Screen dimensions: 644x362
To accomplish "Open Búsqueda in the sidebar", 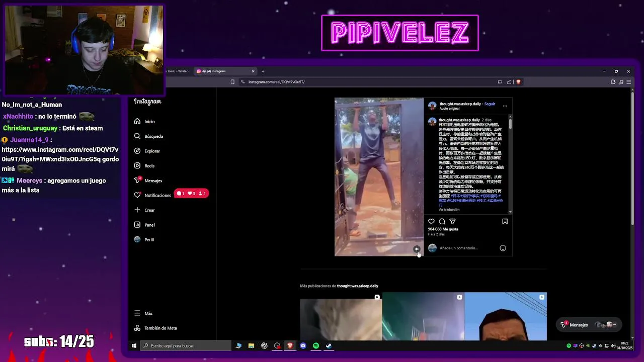I will 148,136.
